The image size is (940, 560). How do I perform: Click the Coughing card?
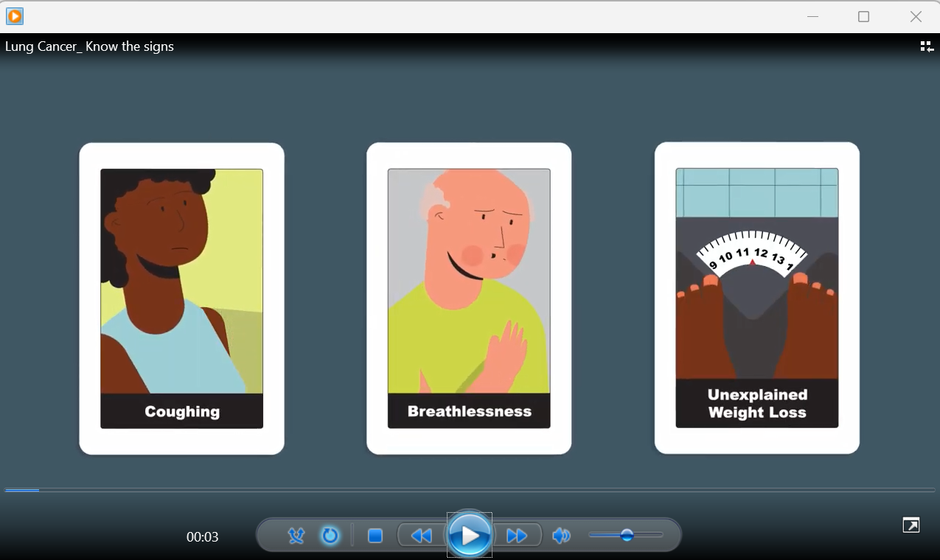181,298
